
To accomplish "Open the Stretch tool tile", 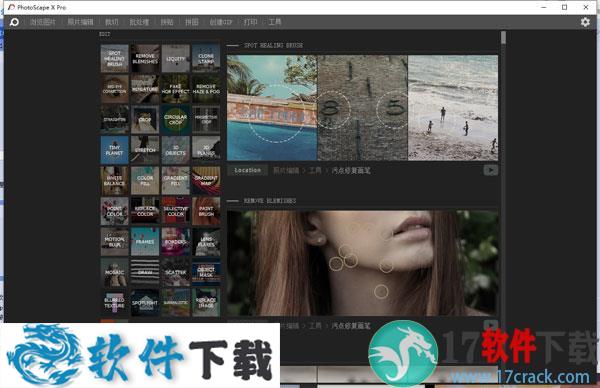I will pyautogui.click(x=145, y=150).
